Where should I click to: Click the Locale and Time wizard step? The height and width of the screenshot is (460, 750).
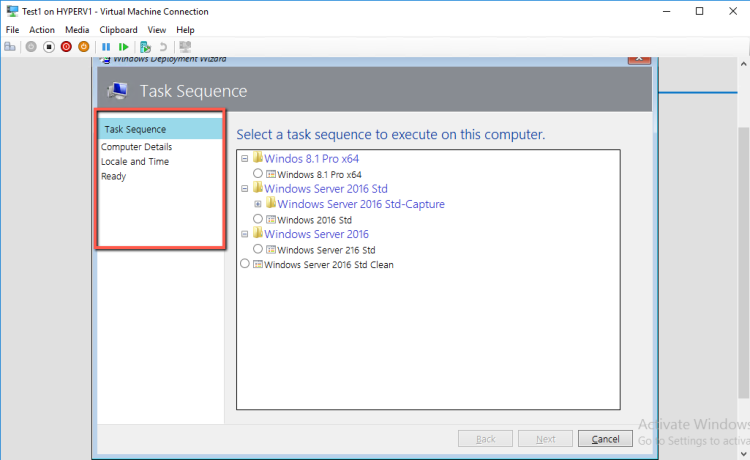click(135, 161)
